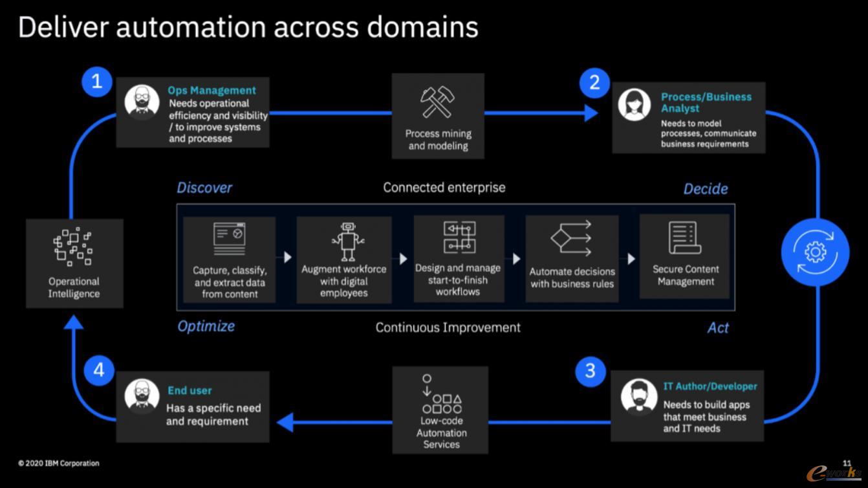Click the "Optimize" label
The image size is (868, 488).
pyautogui.click(x=206, y=326)
